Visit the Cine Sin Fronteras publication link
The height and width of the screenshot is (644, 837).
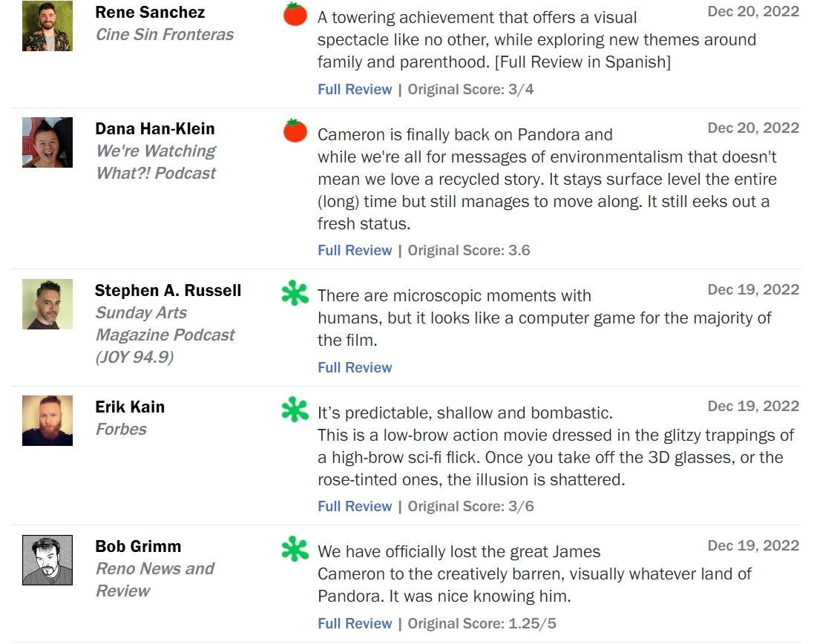pyautogui.click(x=165, y=35)
